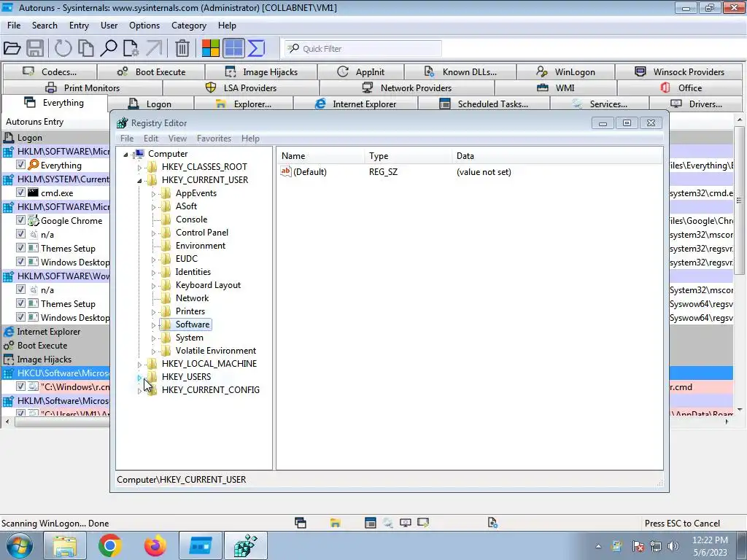The width and height of the screenshot is (747, 560).
Task: Switch to the Scheduled Tasks tab
Action: pos(484,104)
